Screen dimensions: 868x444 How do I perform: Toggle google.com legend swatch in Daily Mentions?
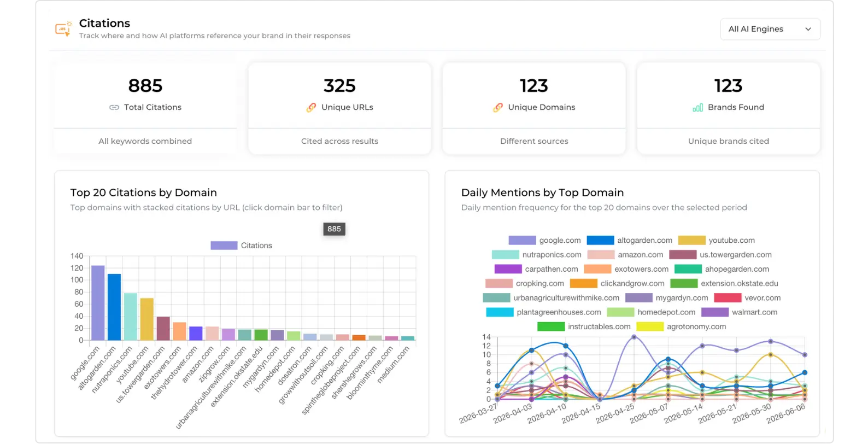click(x=522, y=240)
